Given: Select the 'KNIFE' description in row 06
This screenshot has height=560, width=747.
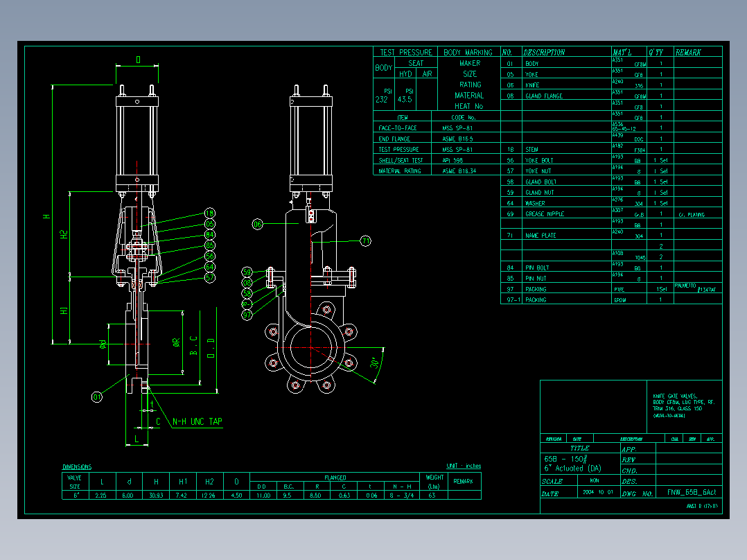Looking at the screenshot, I should click(x=532, y=85).
